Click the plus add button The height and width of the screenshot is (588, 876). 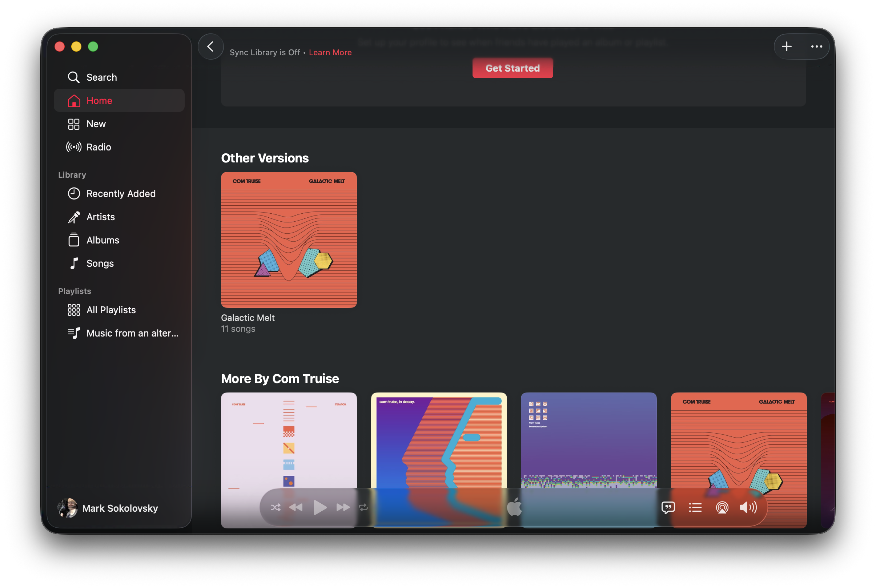pyautogui.click(x=786, y=47)
